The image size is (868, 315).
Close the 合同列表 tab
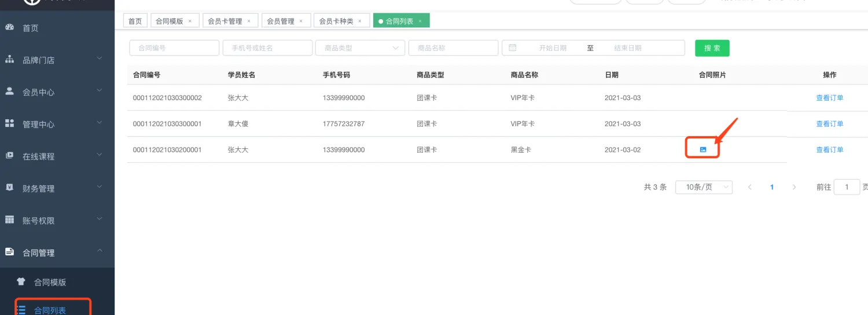420,21
